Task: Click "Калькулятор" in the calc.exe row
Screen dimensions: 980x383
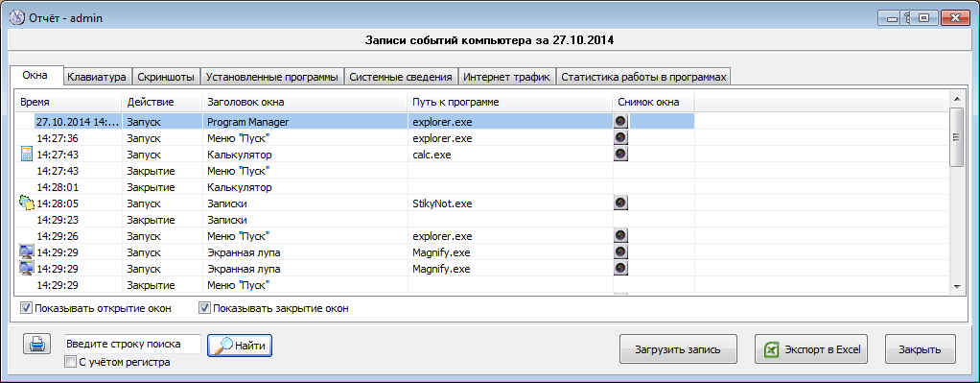Action: (240, 154)
